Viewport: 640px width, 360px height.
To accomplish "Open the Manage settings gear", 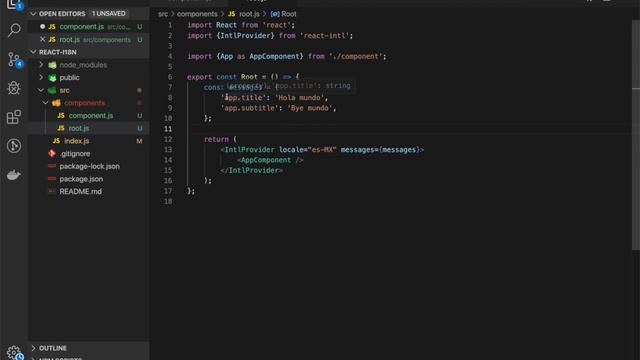I will 14,352.
